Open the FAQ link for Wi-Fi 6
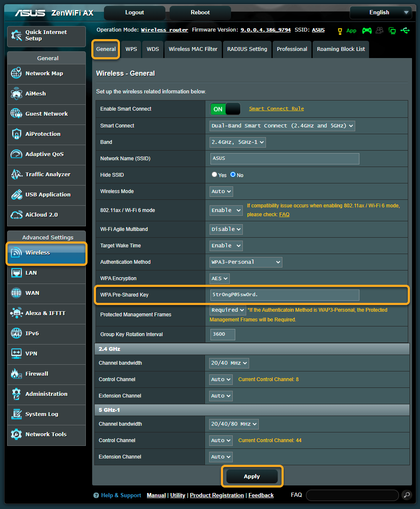420x509 pixels. pos(284,215)
